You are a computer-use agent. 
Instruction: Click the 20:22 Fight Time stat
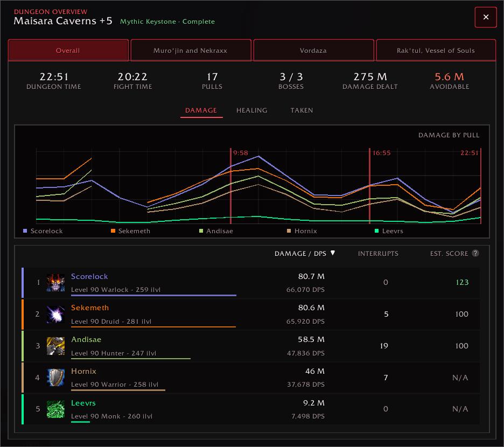point(133,81)
